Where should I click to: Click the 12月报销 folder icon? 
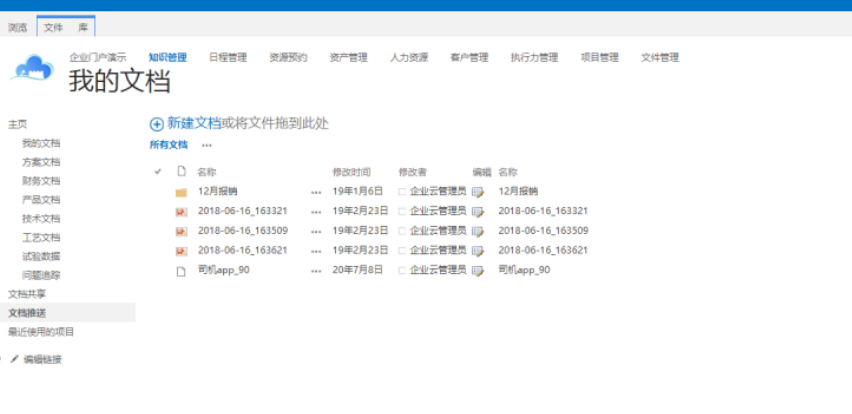181,191
